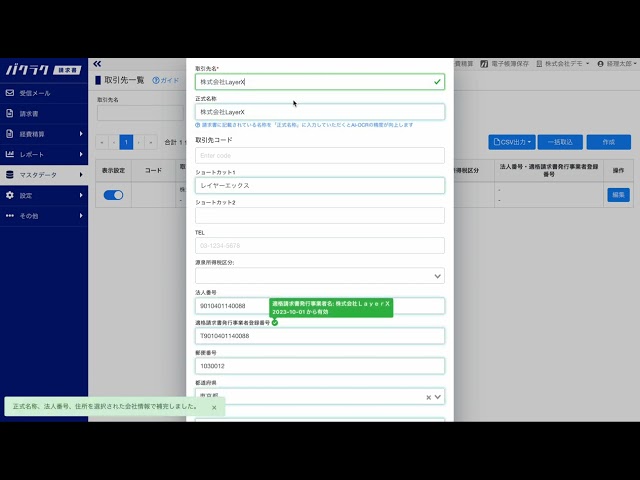The image size is (640, 480).
Task: Click the 正式名称 input field
Action: click(x=320, y=112)
